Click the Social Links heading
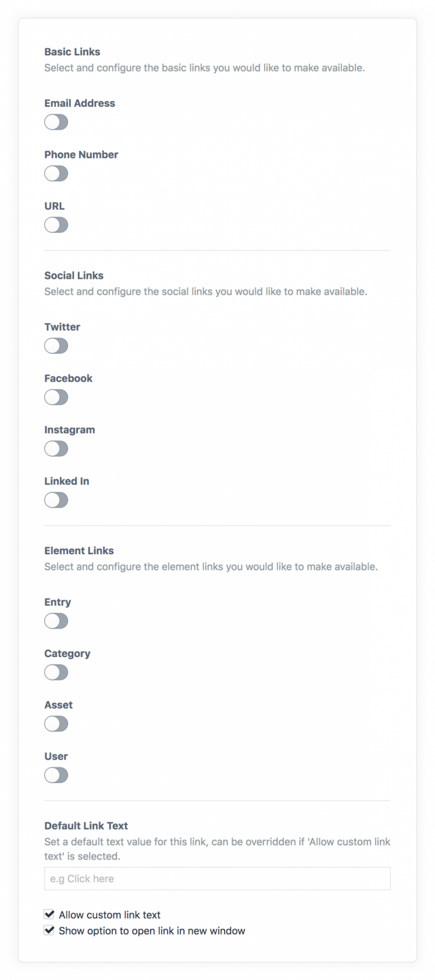435x980 pixels. (74, 276)
